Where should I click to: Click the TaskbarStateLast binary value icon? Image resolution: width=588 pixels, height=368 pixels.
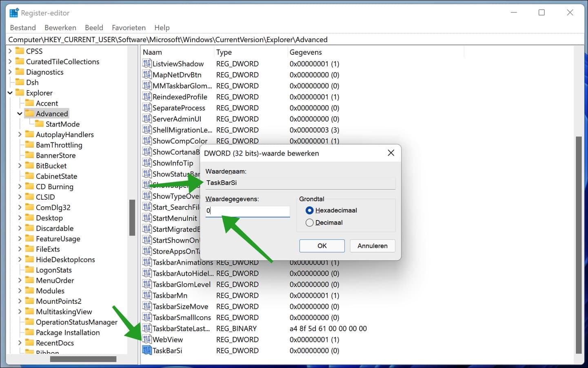[x=147, y=328]
